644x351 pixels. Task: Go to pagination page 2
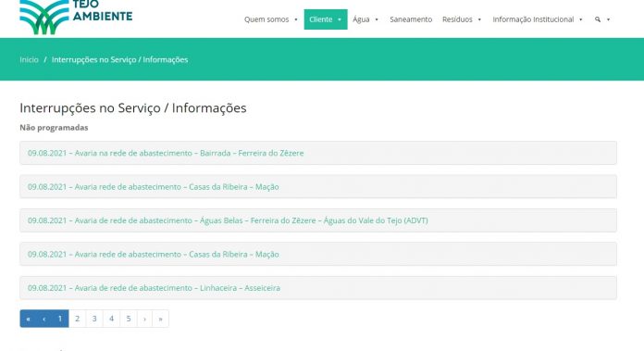(x=77, y=319)
